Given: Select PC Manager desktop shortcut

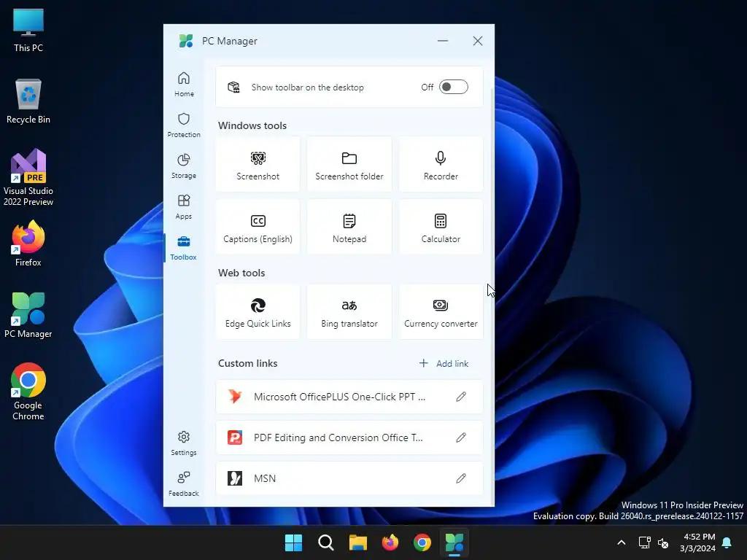Looking at the screenshot, I should pos(28,315).
